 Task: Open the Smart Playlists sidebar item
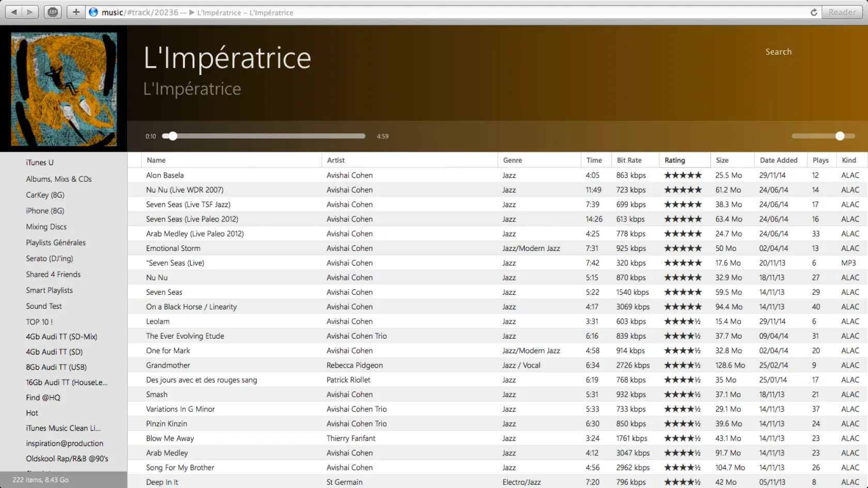point(50,290)
